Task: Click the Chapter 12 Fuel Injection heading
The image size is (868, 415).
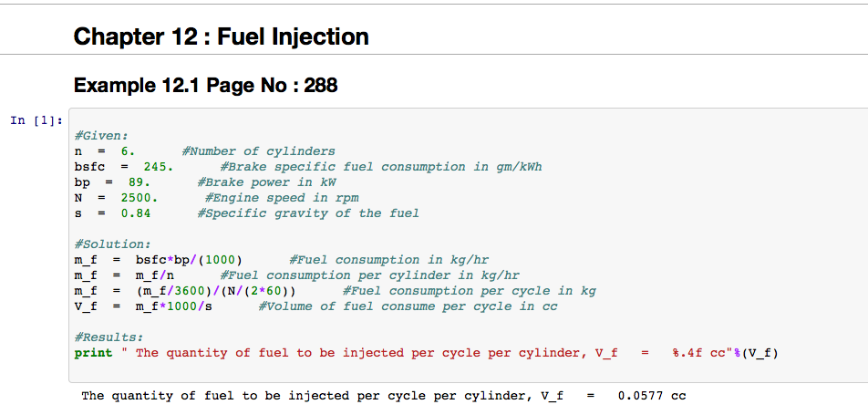Action: 221,36
